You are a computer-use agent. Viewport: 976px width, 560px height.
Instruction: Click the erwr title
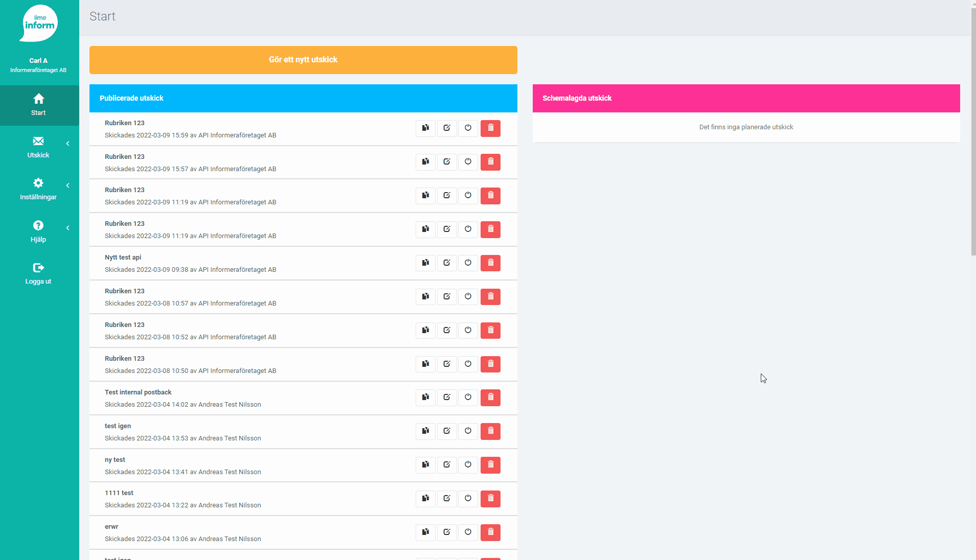(111, 527)
